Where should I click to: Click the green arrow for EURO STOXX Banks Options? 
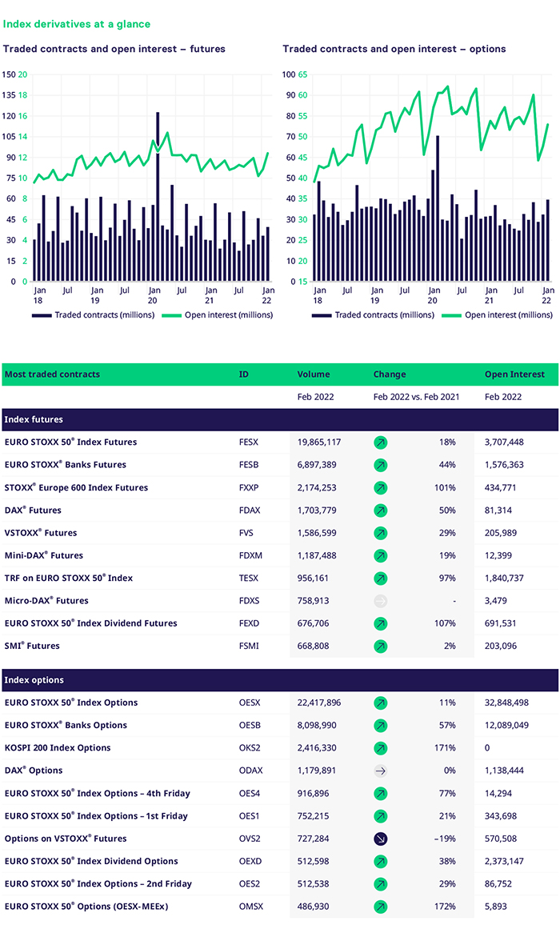coord(381,726)
